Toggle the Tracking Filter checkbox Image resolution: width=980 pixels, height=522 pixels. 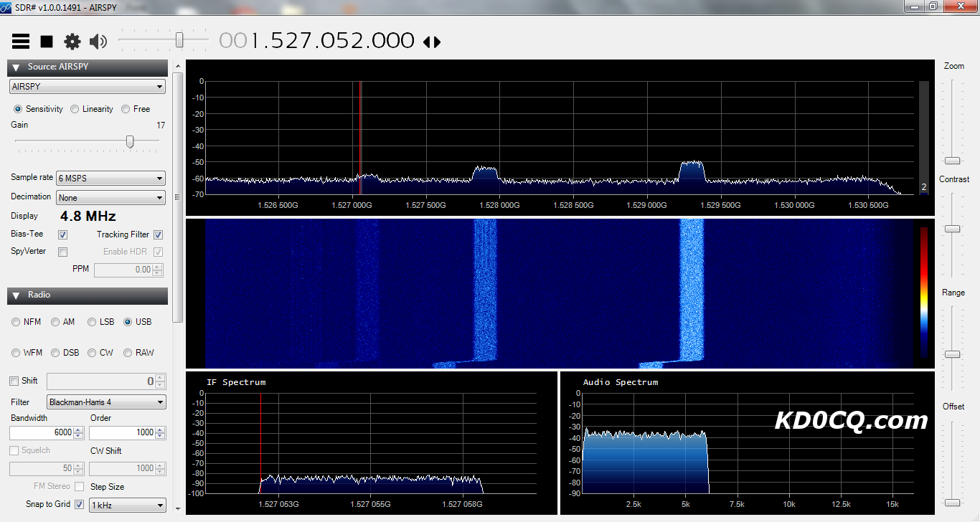coord(158,234)
